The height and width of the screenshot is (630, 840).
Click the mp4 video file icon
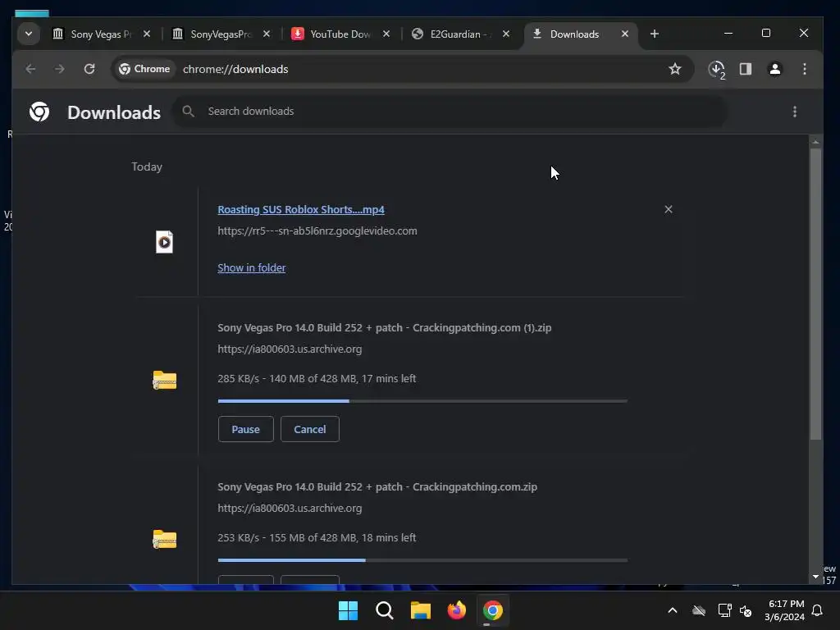point(164,242)
